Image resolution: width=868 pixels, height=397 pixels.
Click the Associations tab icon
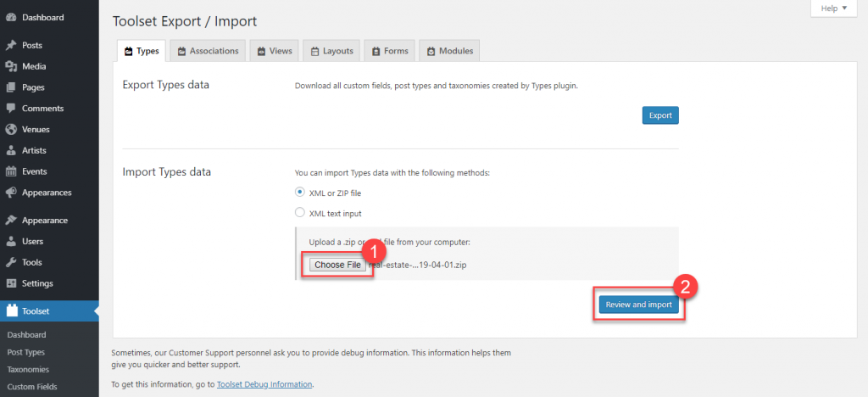[181, 51]
